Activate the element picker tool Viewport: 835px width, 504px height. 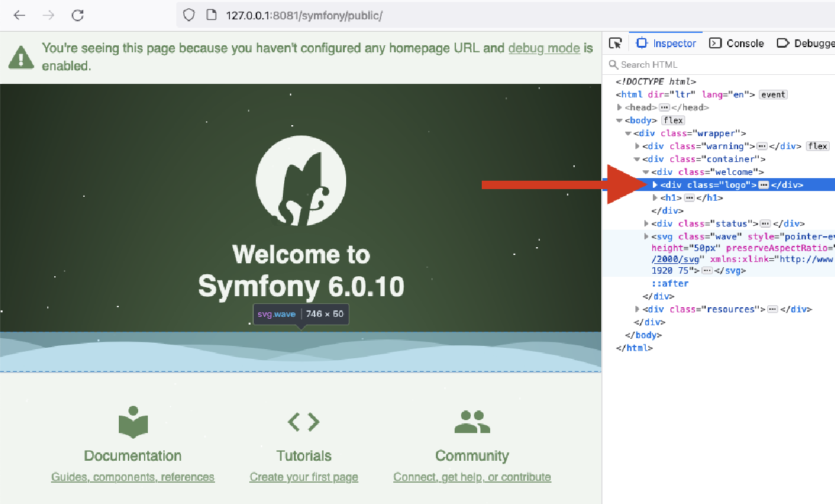[x=615, y=43]
